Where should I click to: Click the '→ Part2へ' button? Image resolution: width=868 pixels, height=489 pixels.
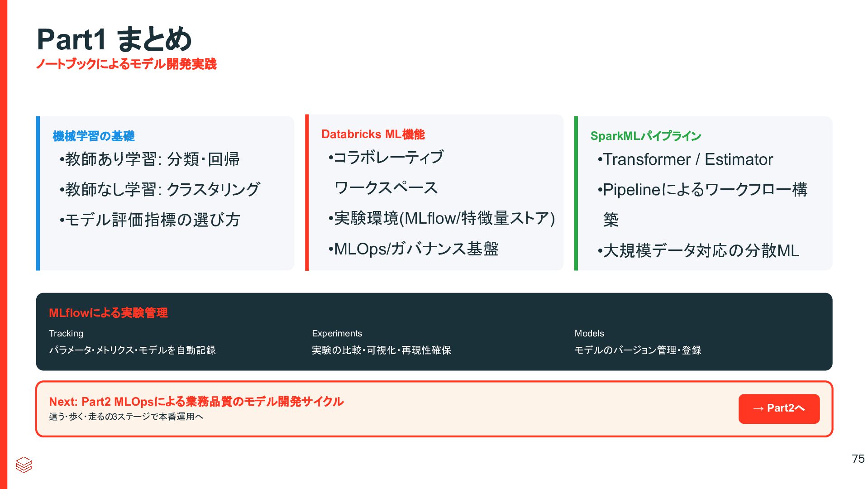[779, 408]
